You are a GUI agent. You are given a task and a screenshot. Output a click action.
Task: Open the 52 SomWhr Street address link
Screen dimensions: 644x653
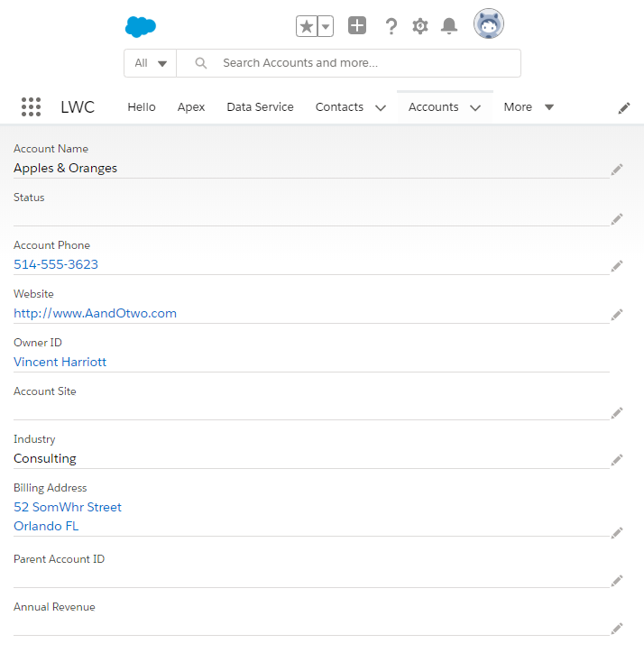(68, 507)
